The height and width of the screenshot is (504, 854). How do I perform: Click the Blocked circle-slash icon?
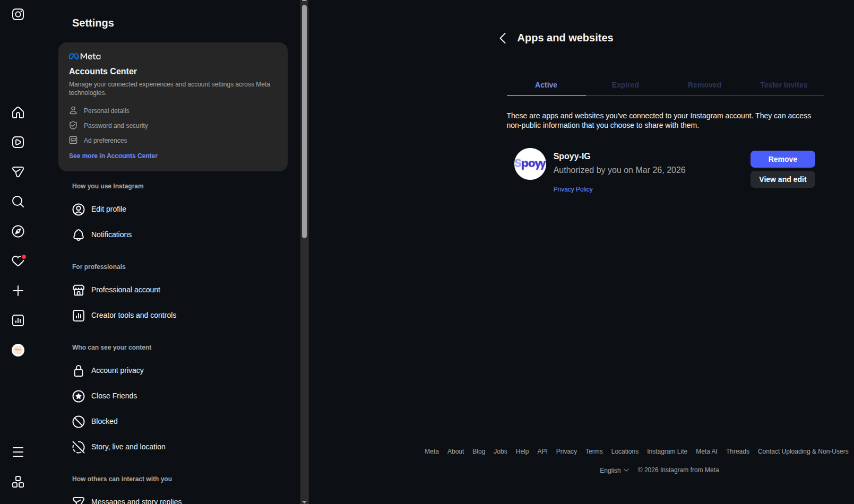79,422
